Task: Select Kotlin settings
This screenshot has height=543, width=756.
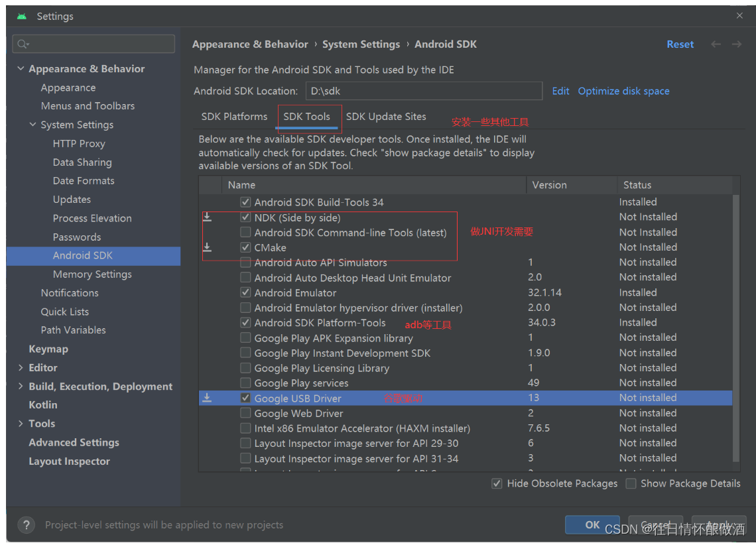Action: (x=43, y=405)
